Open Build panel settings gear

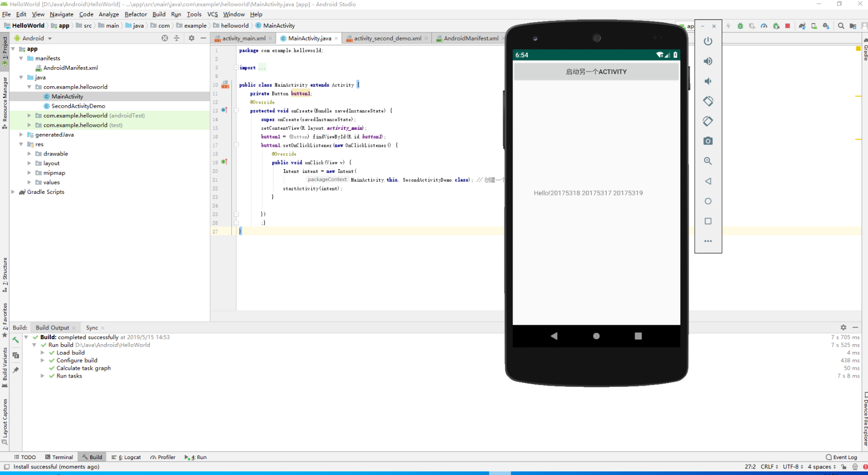[x=843, y=327]
